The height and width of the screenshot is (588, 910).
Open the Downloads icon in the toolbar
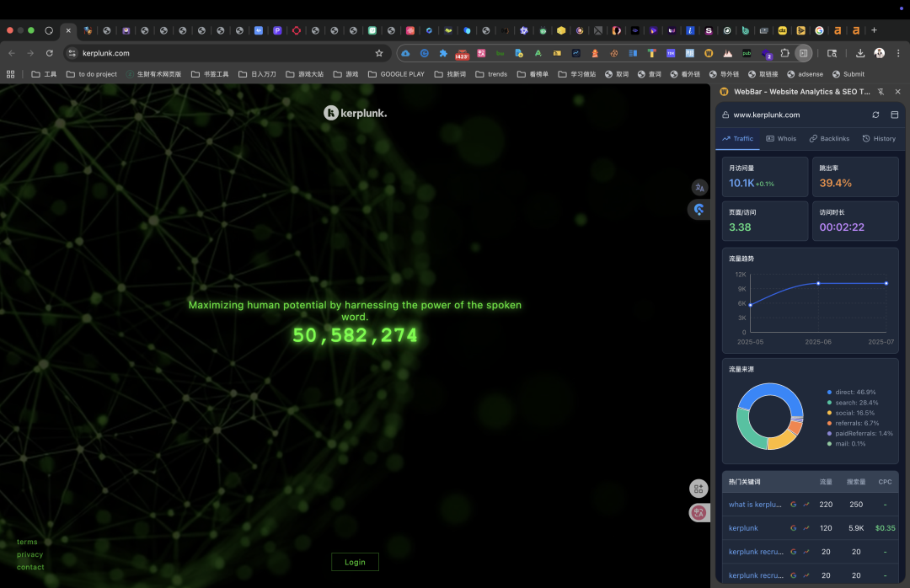pyautogui.click(x=860, y=53)
